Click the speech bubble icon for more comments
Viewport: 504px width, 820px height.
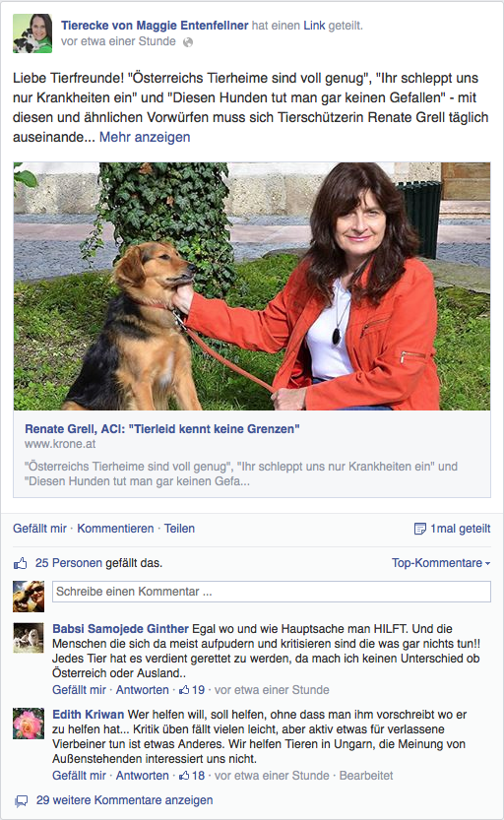[x=21, y=800]
